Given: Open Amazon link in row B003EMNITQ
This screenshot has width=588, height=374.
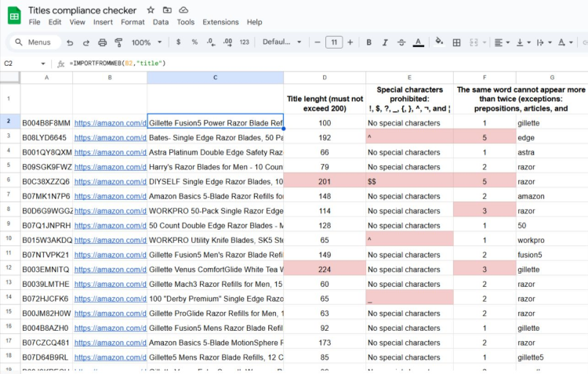Looking at the screenshot, I should coord(110,270).
